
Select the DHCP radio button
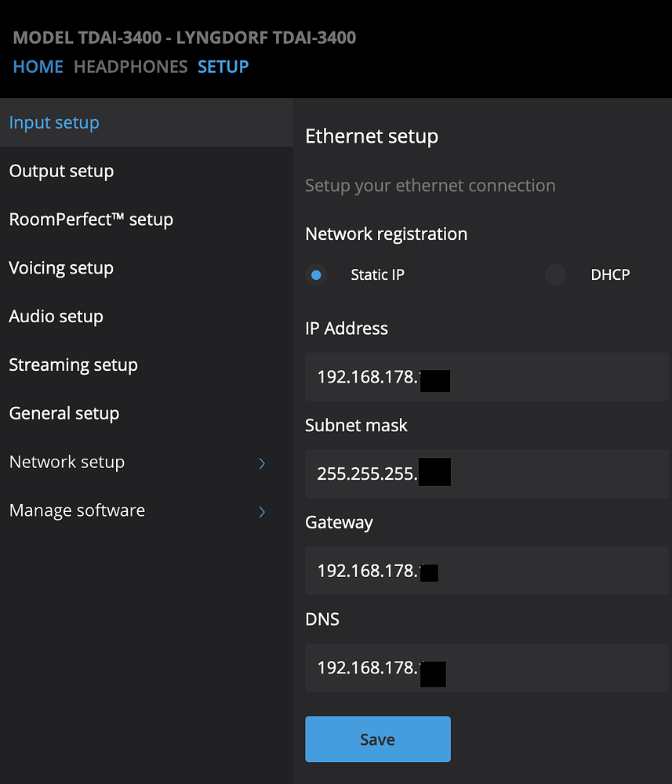tap(555, 275)
